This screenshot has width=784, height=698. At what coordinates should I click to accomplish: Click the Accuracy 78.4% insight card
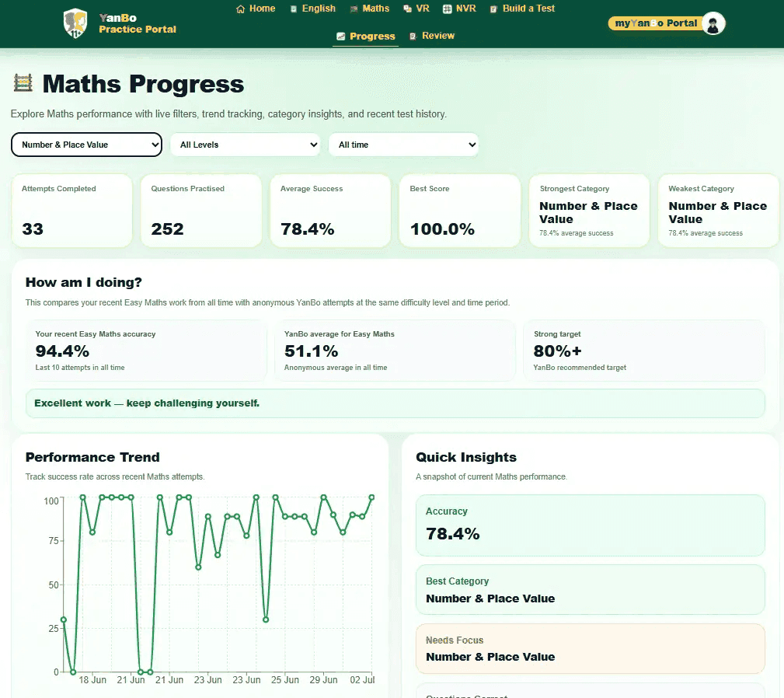[590, 525]
